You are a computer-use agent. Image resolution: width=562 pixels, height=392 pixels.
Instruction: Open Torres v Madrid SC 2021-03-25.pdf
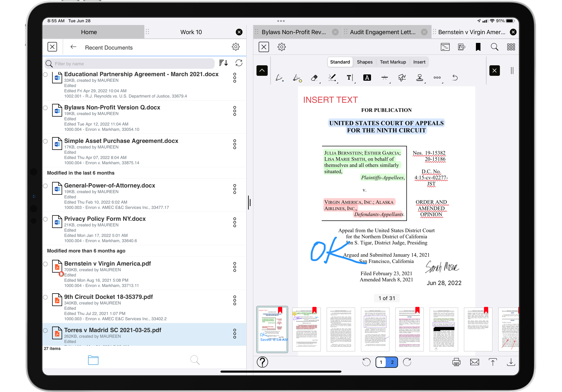144,335
